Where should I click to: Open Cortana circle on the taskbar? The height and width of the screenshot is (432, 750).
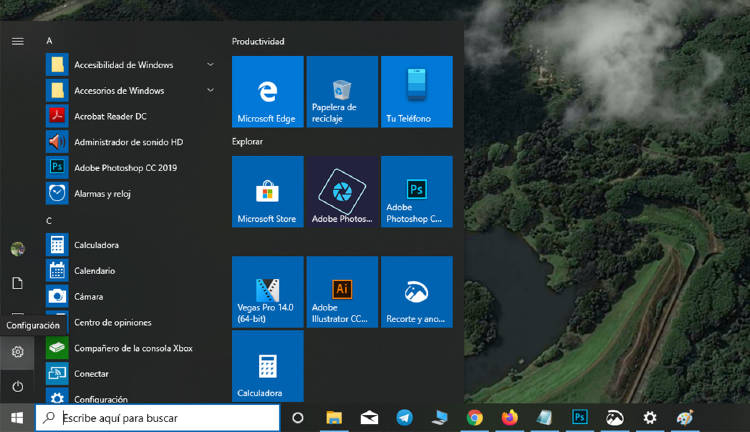[x=298, y=418]
